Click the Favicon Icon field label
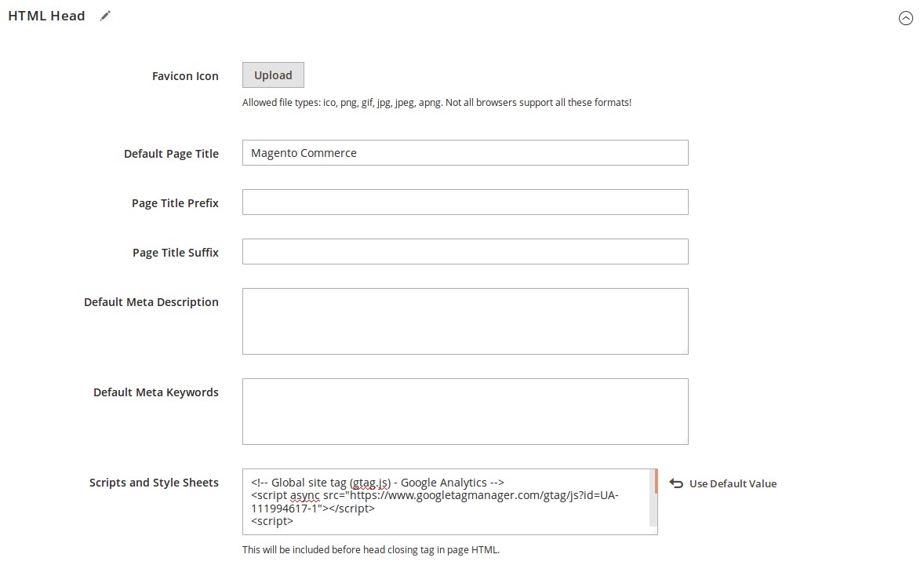The height and width of the screenshot is (576, 924). 185,75
